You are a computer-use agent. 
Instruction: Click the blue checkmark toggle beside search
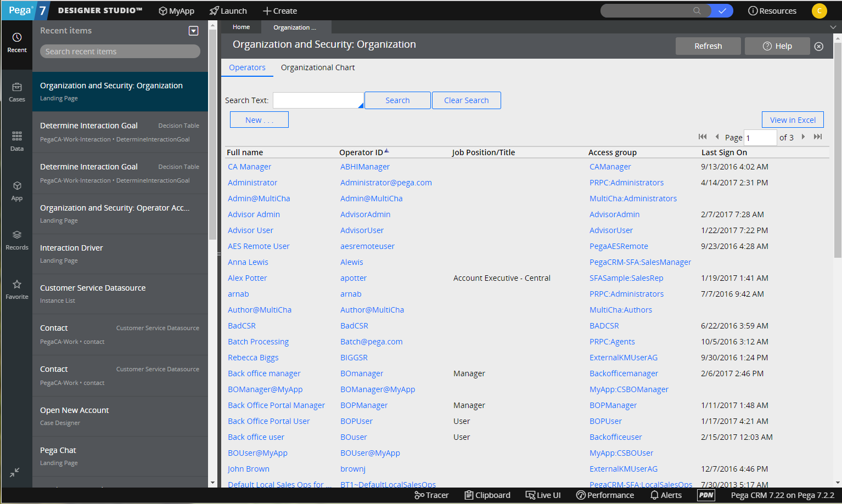tap(722, 10)
